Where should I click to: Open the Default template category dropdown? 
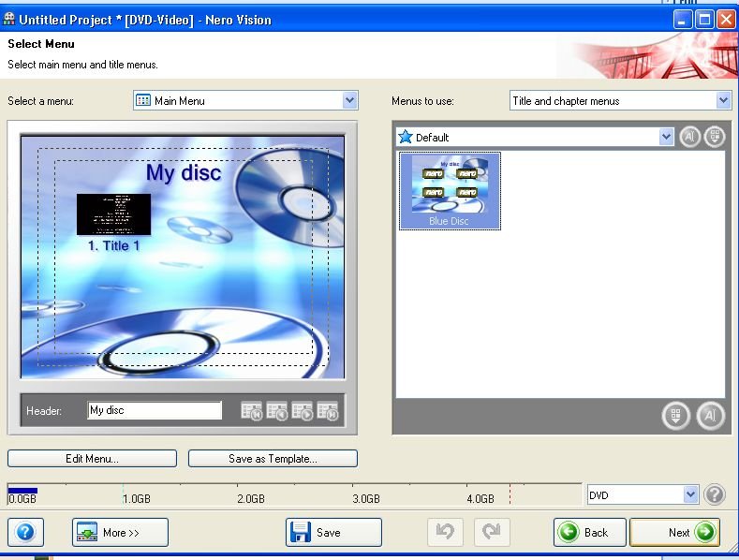[x=666, y=137]
